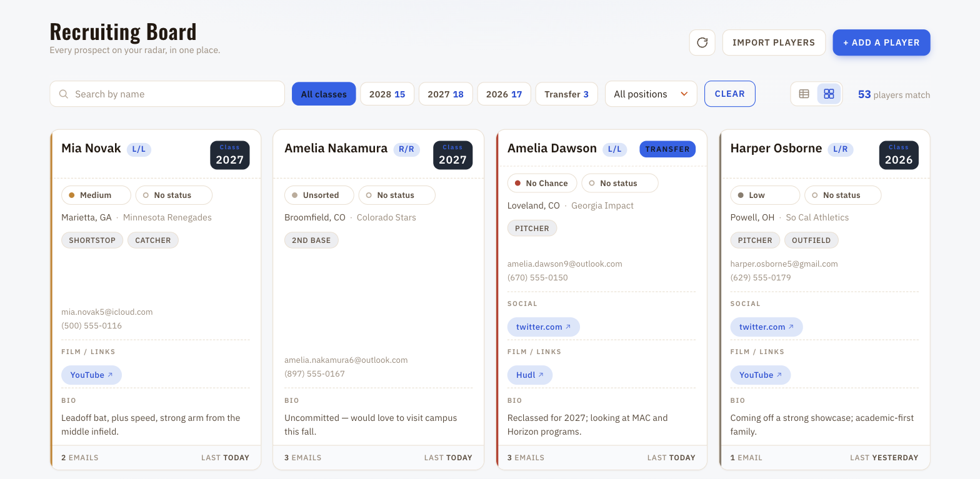Click Amelia Nakamura's 3 EMAILS count
The height and width of the screenshot is (479, 980).
(x=303, y=458)
